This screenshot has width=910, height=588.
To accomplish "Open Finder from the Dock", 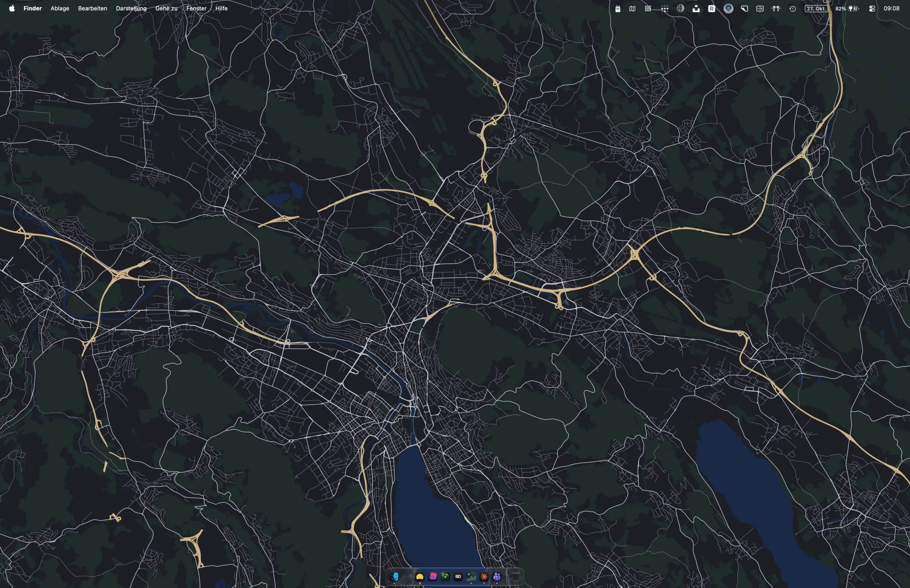I will pos(394,576).
